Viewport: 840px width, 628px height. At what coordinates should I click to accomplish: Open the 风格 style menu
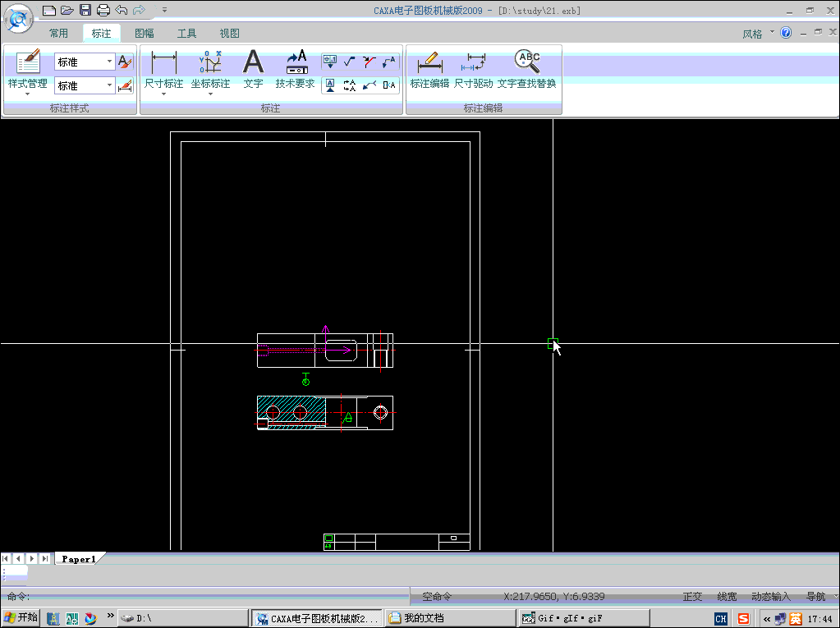[758, 34]
